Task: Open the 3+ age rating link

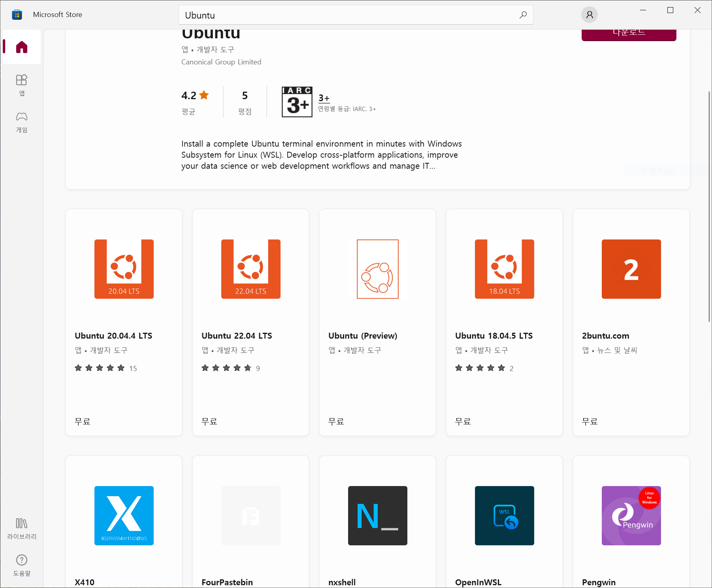Action: click(324, 98)
